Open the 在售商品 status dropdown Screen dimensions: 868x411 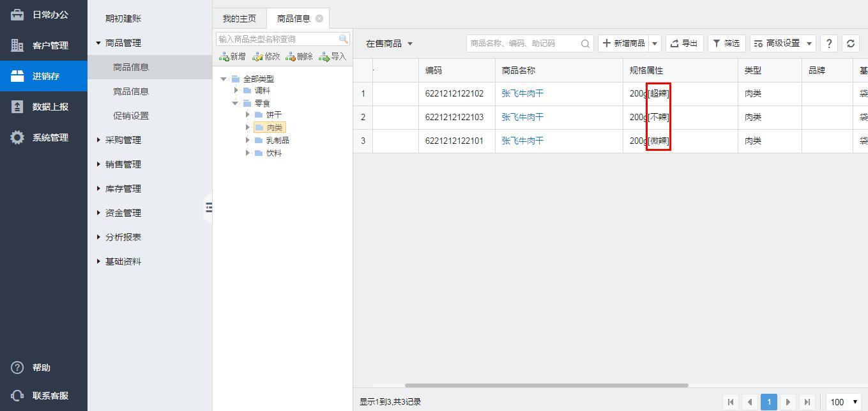point(389,43)
